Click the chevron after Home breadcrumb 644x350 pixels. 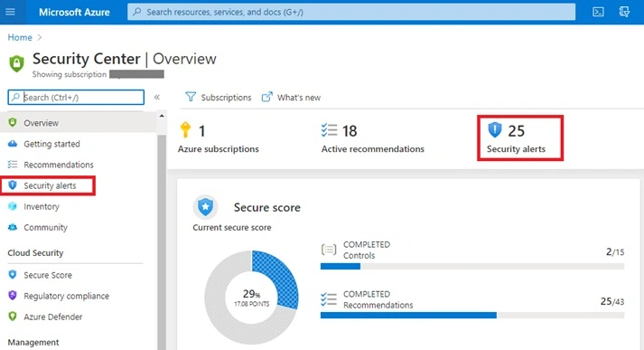[x=40, y=37]
